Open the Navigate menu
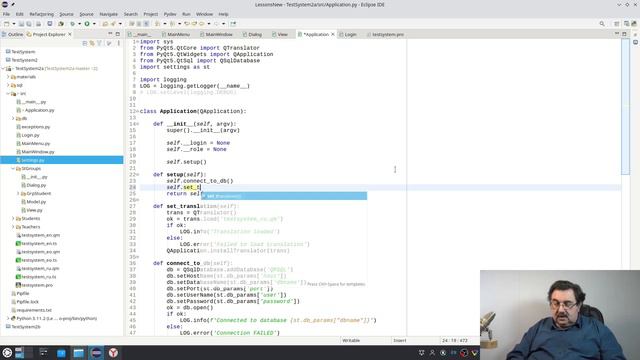Screen dimensions: 640x360 pos(109,14)
